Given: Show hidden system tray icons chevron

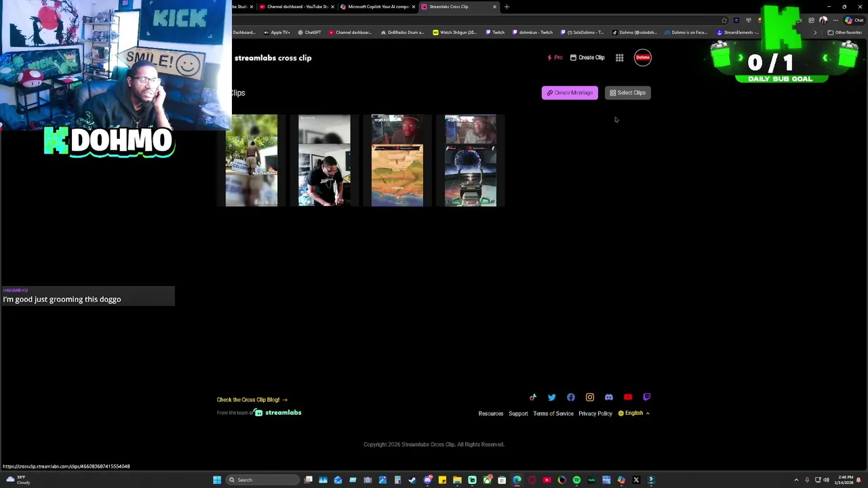Looking at the screenshot, I should coord(796,480).
